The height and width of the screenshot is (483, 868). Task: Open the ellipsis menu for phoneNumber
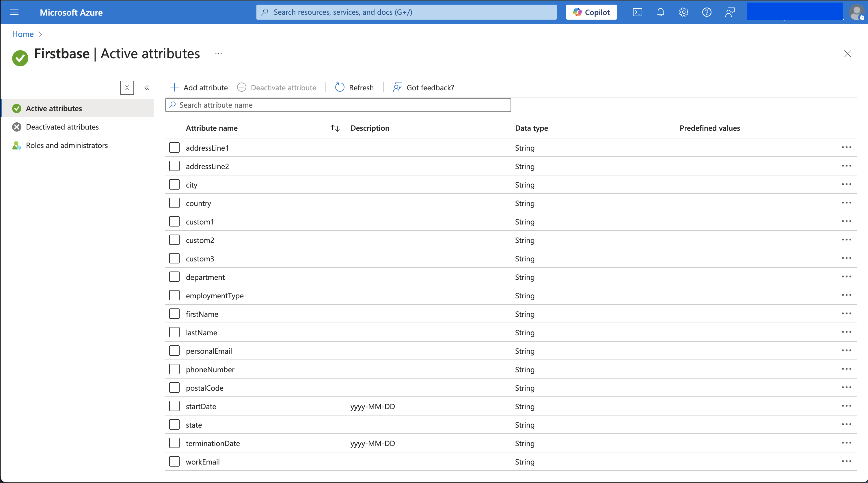[846, 369]
